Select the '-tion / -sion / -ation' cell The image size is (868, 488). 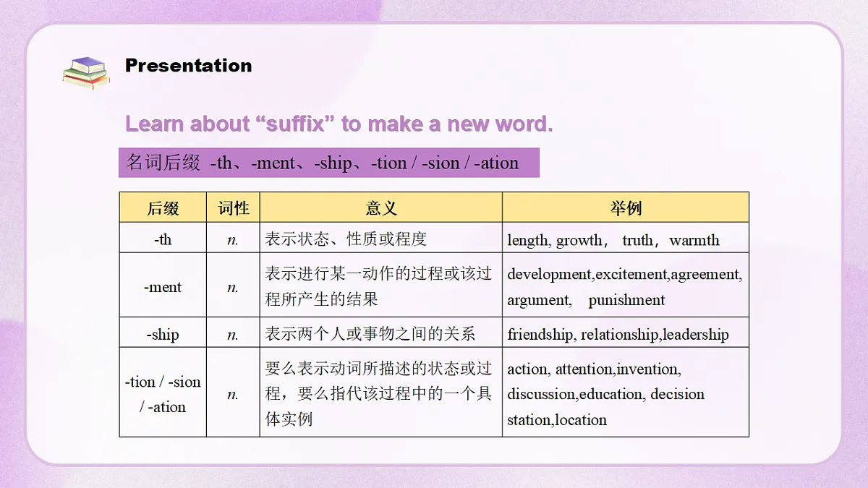coord(163,393)
